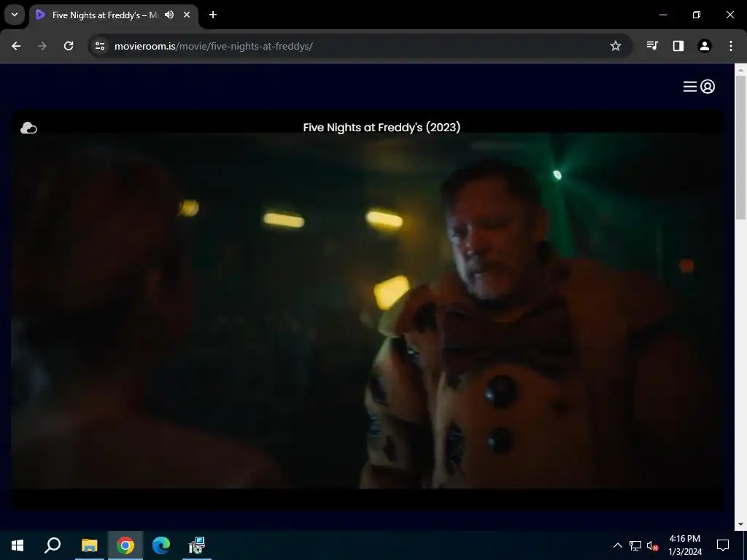The width and height of the screenshot is (747, 560).
Task: Open Windows taskbar search
Action: pyautogui.click(x=53, y=545)
